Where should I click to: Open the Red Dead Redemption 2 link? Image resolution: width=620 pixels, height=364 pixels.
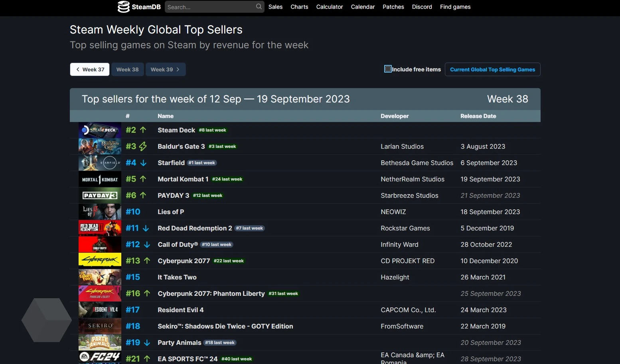click(195, 228)
